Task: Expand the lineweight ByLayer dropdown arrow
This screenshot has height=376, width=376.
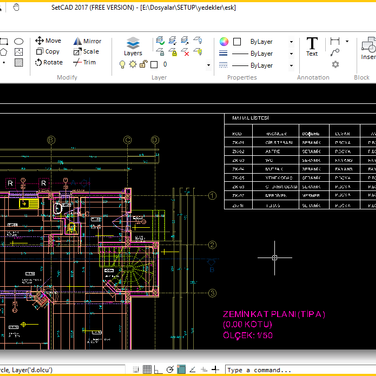Action: 291,54
